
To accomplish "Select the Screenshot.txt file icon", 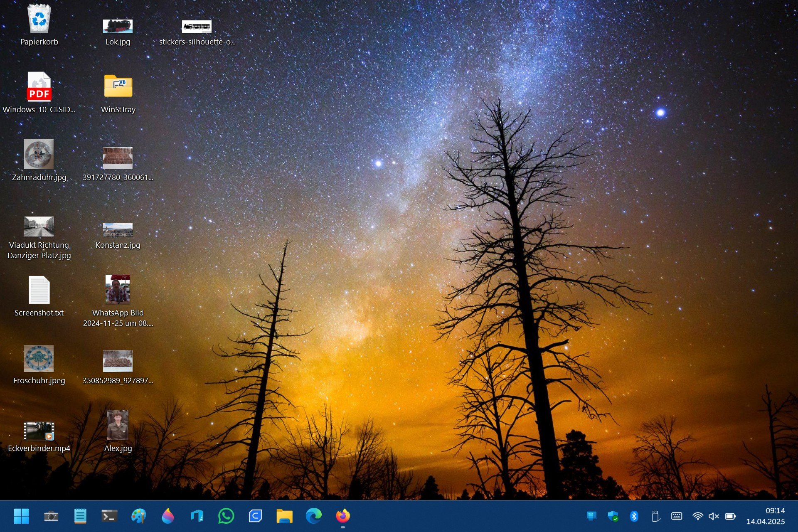I will [39, 290].
